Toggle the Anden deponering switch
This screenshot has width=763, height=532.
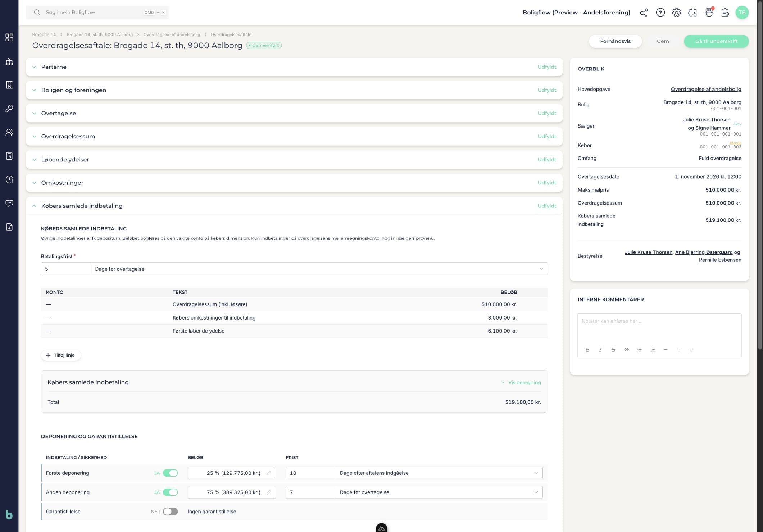click(170, 492)
